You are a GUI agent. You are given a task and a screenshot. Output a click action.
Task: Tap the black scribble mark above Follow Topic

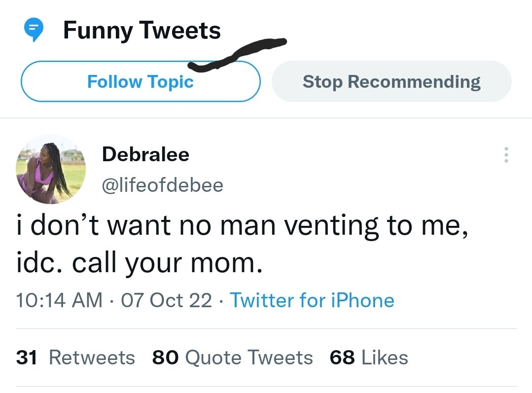pyautogui.click(x=237, y=55)
